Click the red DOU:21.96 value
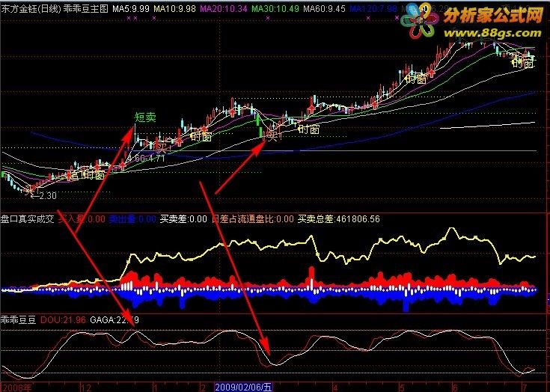 63,319
